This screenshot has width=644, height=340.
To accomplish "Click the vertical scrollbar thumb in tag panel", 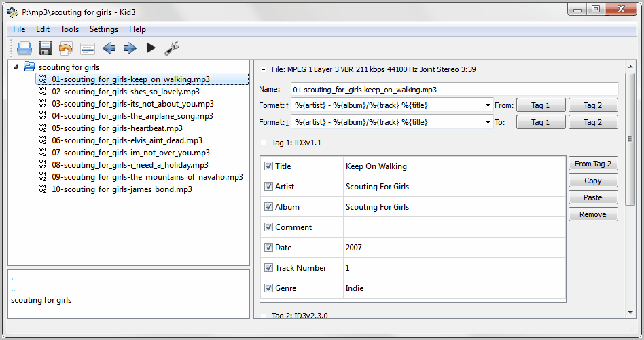I will click(x=630, y=139).
